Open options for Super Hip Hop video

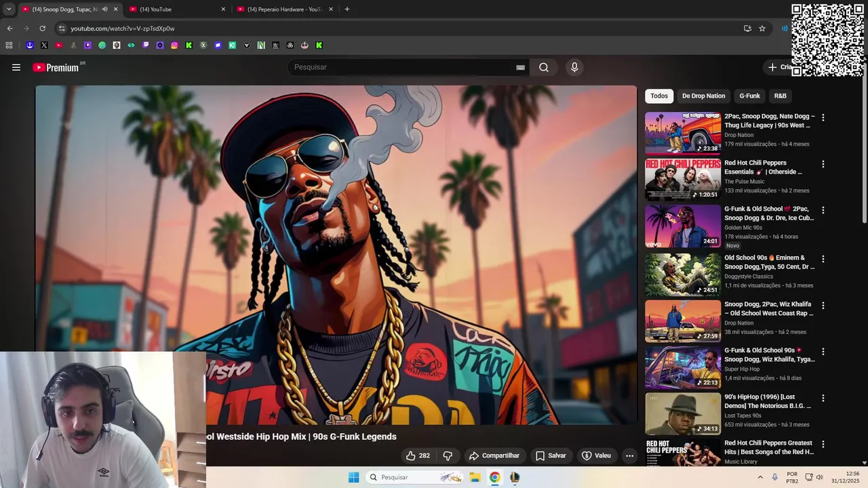(823, 352)
